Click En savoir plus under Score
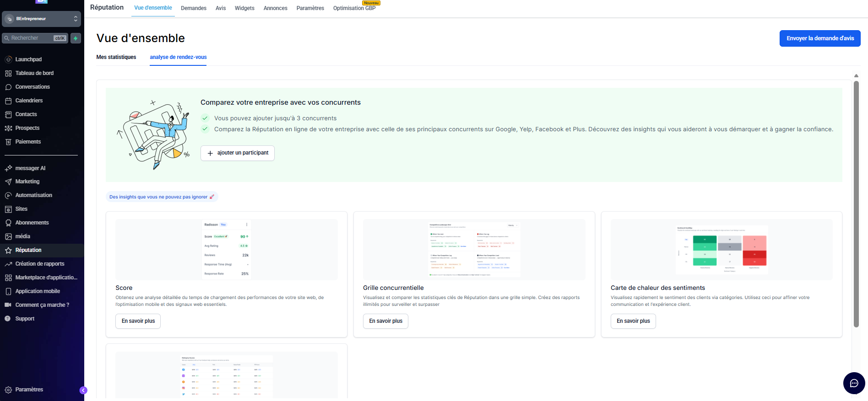 [x=138, y=321]
